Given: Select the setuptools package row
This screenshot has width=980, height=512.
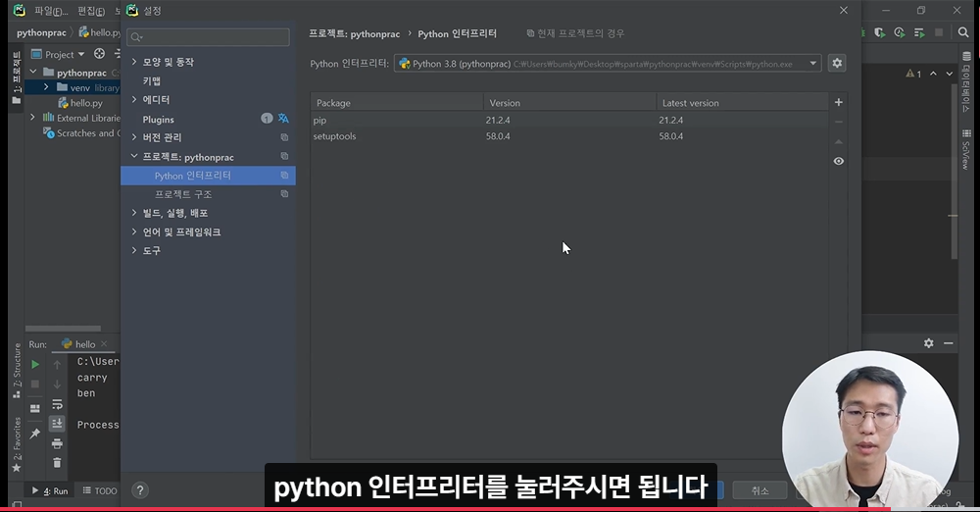Looking at the screenshot, I should [x=569, y=135].
